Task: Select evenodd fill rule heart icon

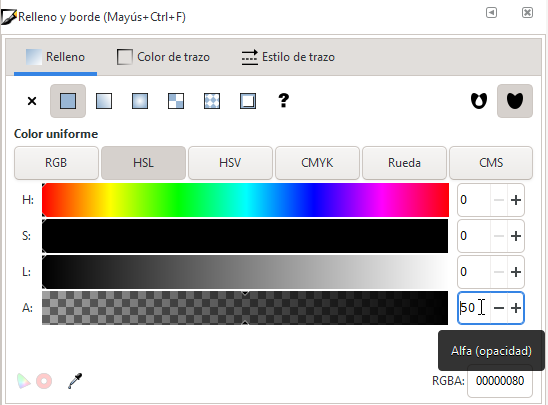Action: [479, 101]
